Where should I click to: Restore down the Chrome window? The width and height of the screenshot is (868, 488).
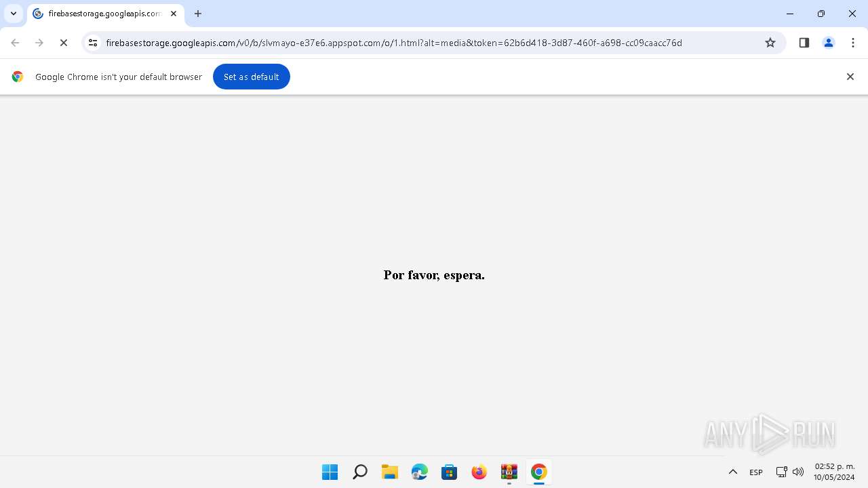point(821,14)
